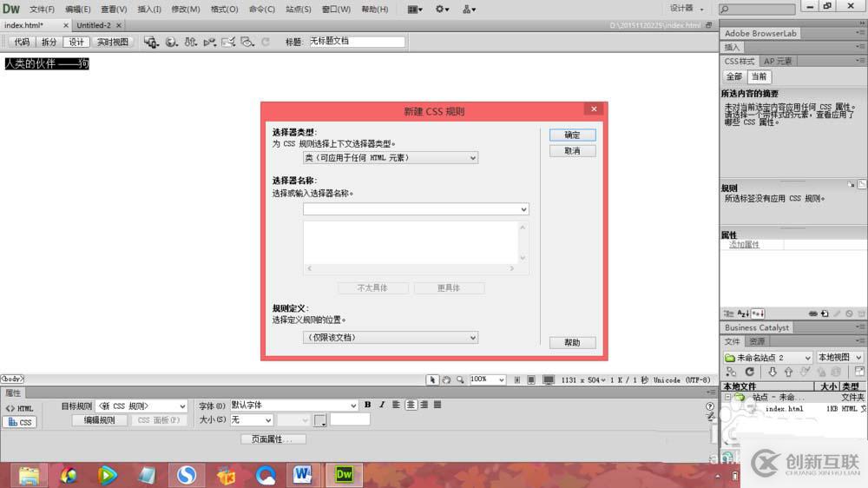Click the text color value field
Screen dimensions: 868x488
(x=350, y=420)
